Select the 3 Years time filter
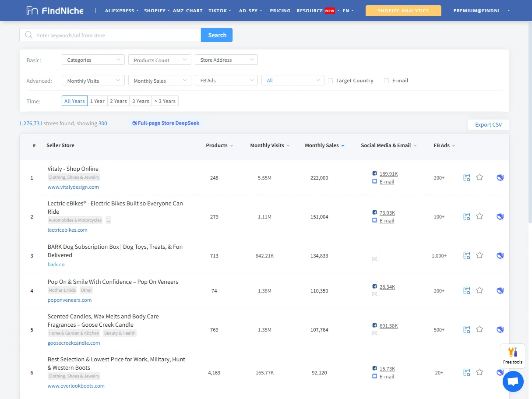532x399 pixels. click(141, 101)
